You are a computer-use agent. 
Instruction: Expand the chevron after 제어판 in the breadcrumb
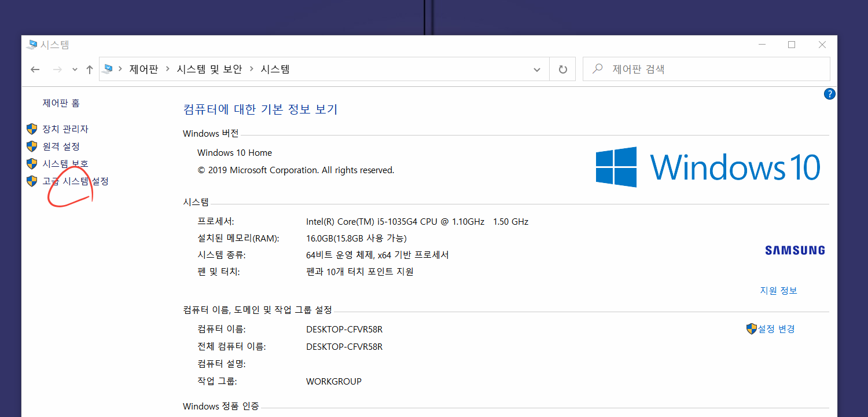pyautogui.click(x=167, y=69)
